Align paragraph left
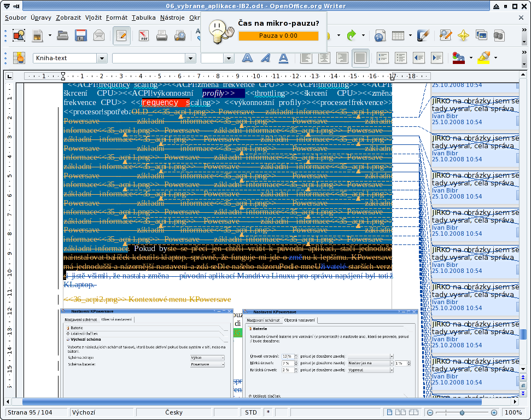 pyautogui.click(x=306, y=58)
